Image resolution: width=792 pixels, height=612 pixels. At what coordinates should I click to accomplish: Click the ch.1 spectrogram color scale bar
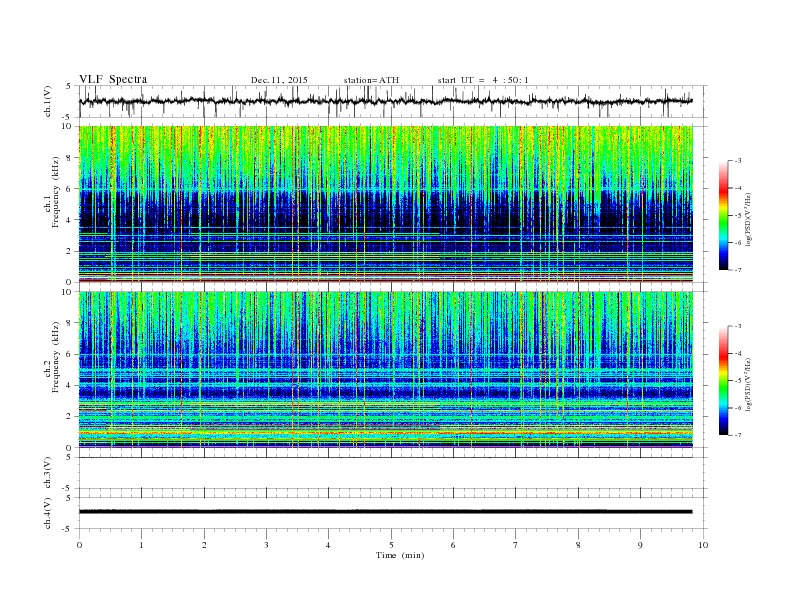point(724,215)
